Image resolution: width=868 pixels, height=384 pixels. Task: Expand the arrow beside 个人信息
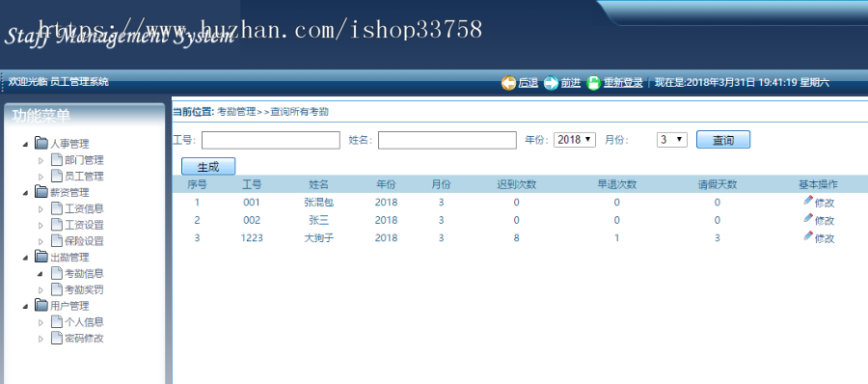[41, 322]
